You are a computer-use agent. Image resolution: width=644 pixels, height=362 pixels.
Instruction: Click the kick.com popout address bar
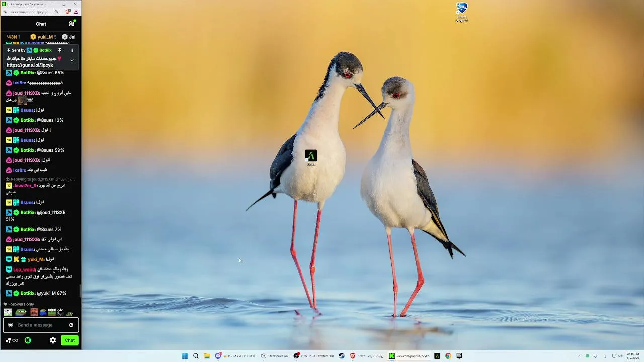tap(30, 12)
